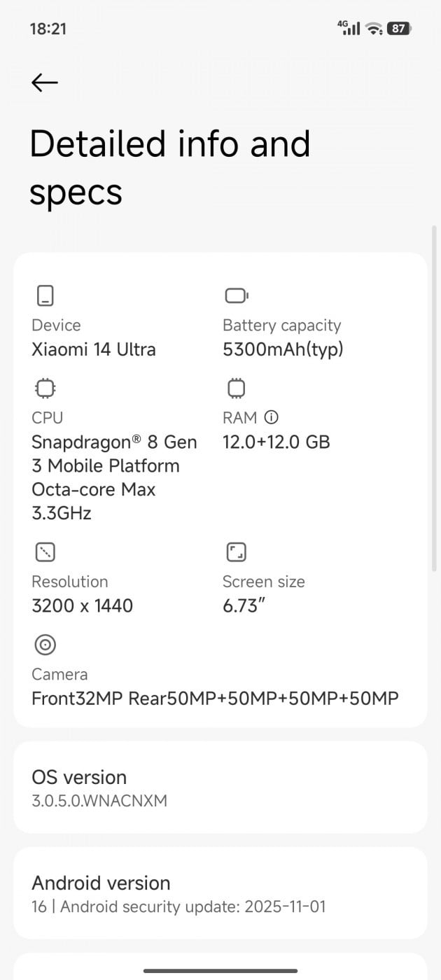Tap the Camera lens icon
The image size is (441, 980).
45,645
